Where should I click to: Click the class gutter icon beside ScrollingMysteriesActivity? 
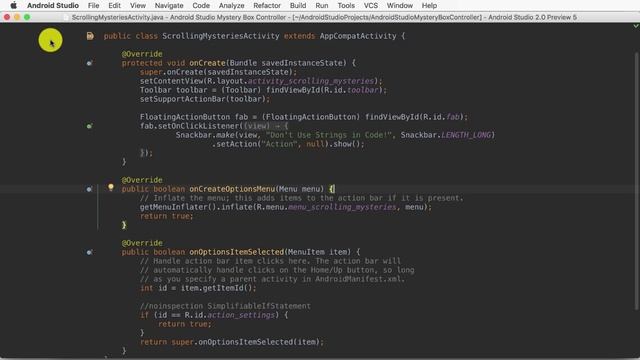pos(90,36)
